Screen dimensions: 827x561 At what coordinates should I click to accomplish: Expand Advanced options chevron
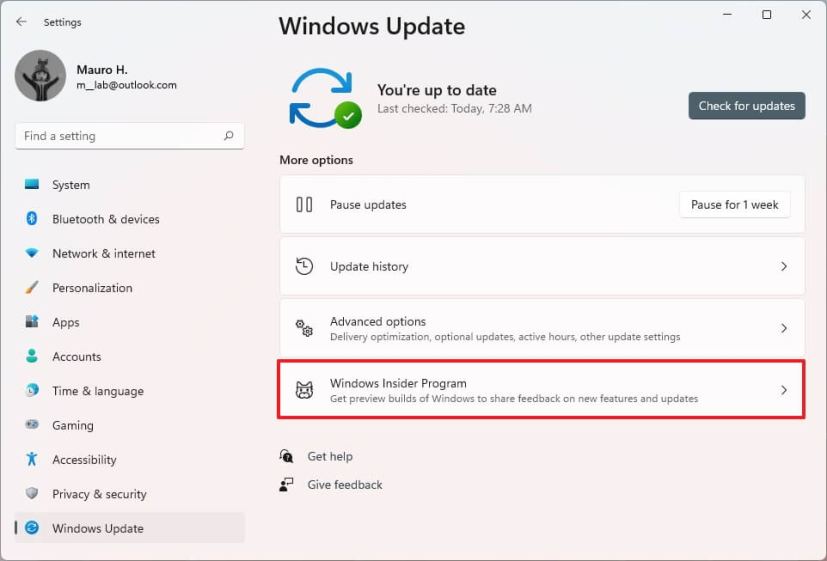click(x=784, y=328)
